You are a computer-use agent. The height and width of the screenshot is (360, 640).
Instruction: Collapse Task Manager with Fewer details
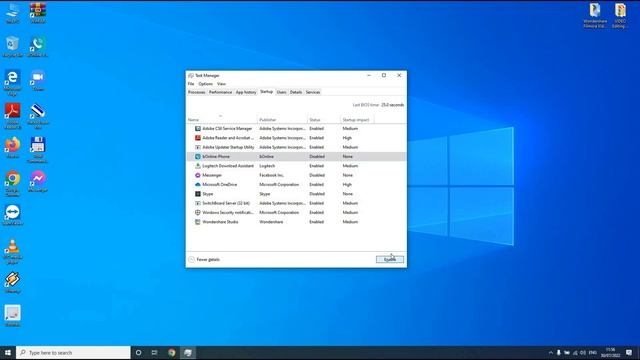tap(204, 260)
